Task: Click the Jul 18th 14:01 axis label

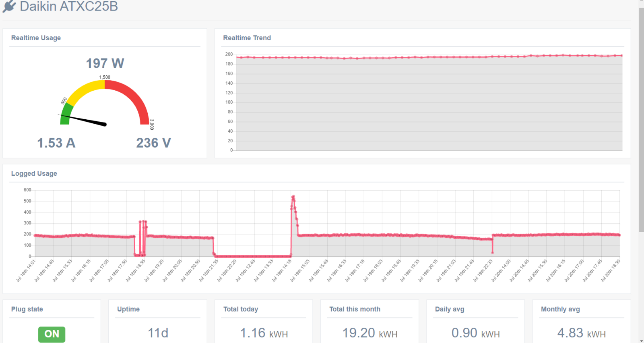Action: (x=26, y=270)
